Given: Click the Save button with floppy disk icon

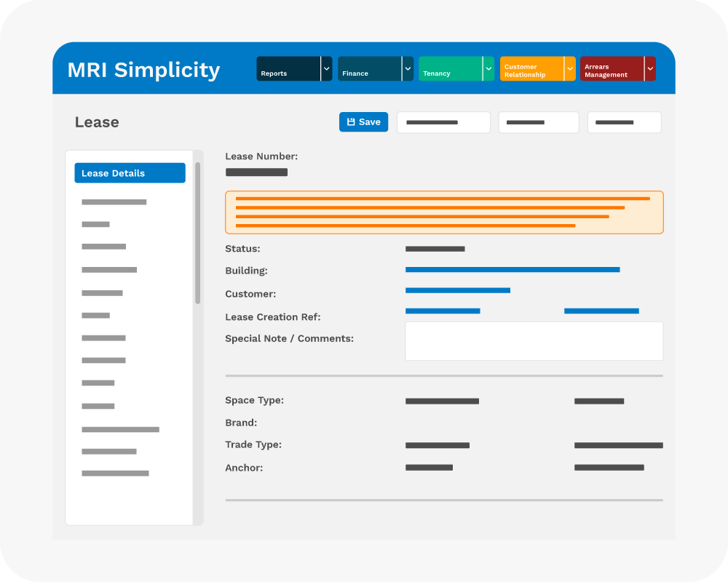Looking at the screenshot, I should click(x=363, y=122).
